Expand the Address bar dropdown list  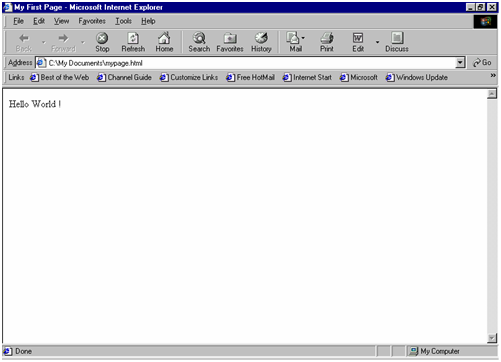pyautogui.click(x=460, y=63)
